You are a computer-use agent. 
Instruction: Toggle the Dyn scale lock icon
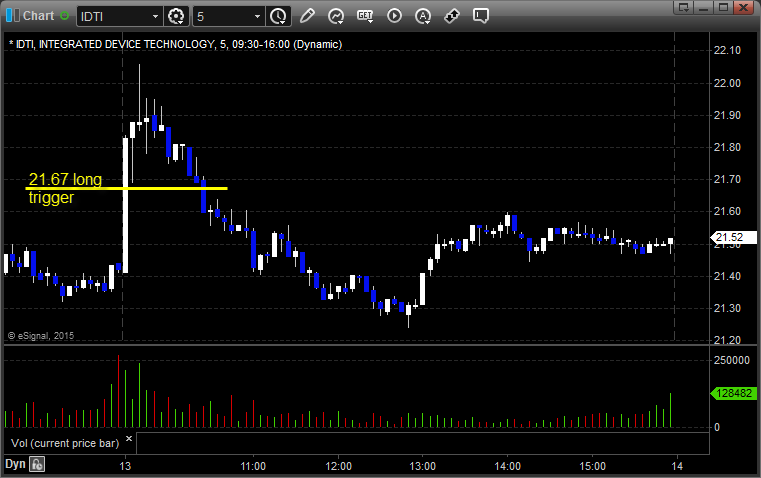(37, 464)
